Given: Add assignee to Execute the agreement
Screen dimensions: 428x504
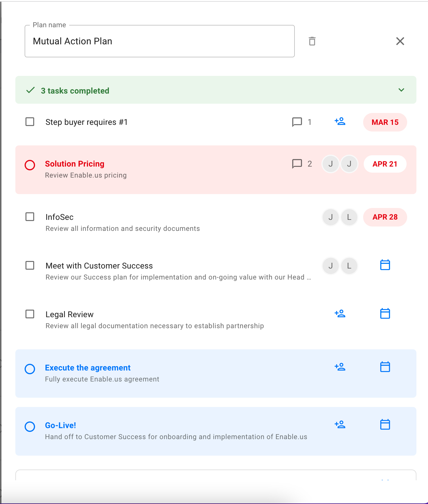Looking at the screenshot, I should tap(340, 367).
